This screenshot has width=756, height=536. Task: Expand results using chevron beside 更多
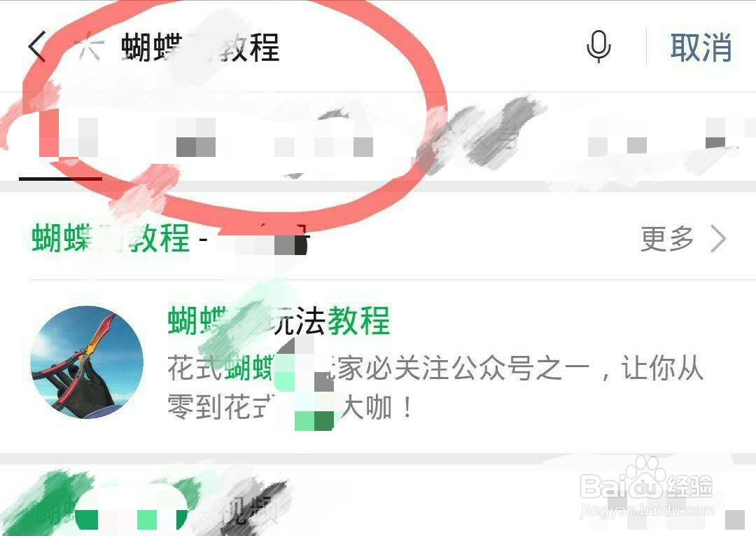(x=718, y=238)
